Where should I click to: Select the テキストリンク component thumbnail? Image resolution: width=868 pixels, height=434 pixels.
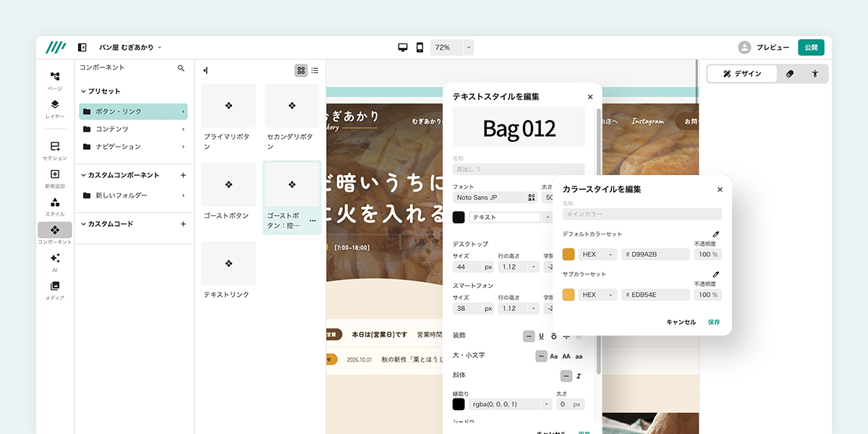pos(229,263)
